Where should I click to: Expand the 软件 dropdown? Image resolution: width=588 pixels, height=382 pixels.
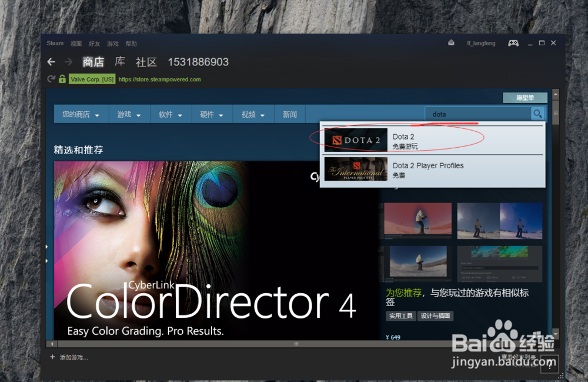[171, 114]
